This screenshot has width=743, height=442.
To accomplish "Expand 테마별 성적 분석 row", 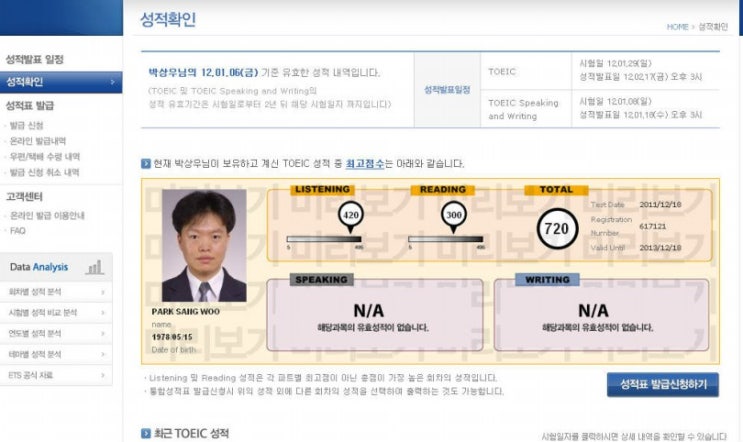I will [x=56, y=354].
